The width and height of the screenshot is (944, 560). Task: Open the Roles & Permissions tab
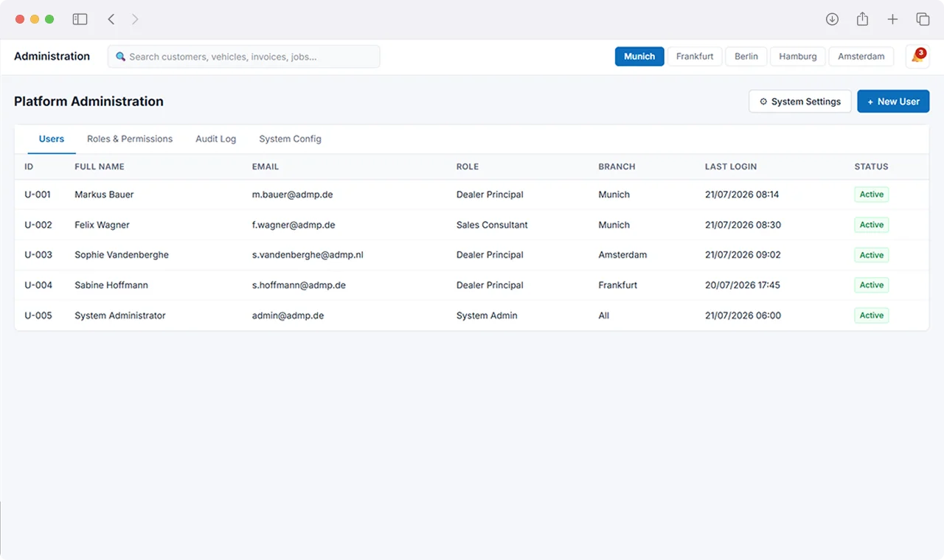click(130, 139)
